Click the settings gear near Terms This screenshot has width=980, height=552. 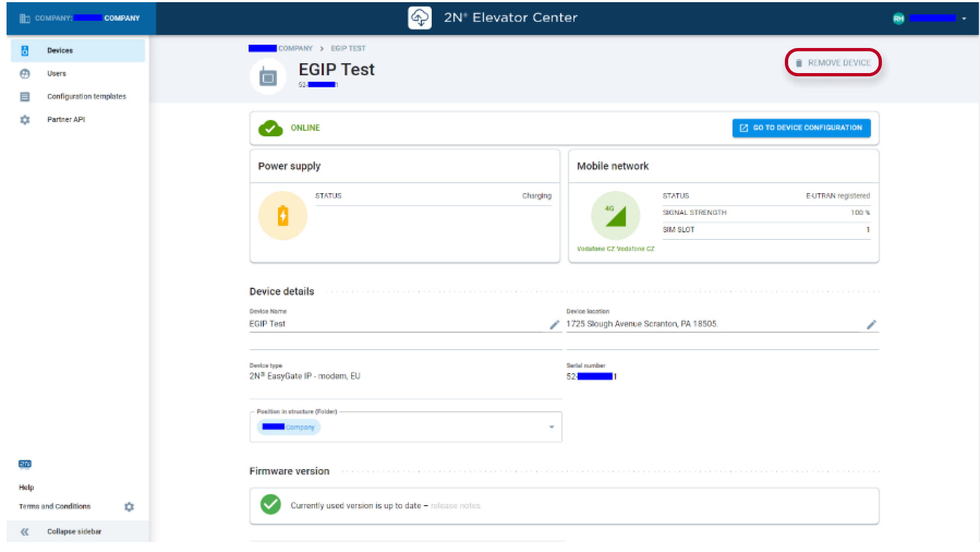pyautogui.click(x=129, y=507)
